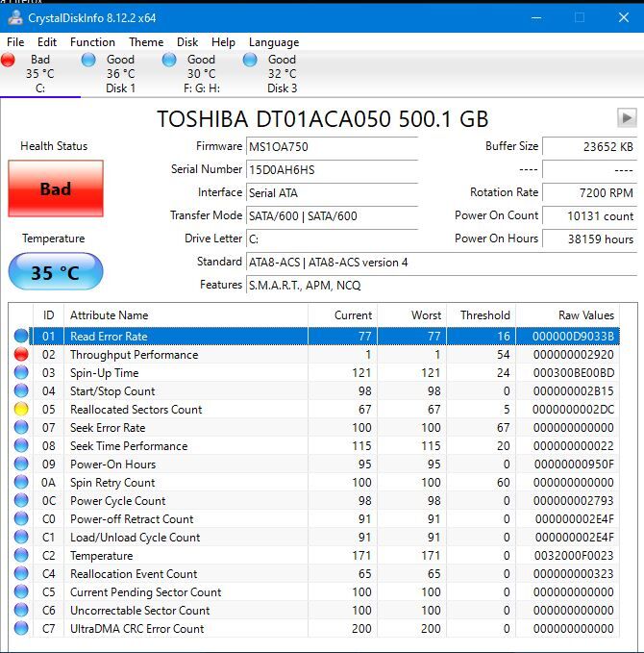Image resolution: width=644 pixels, height=653 pixels.
Task: Click status orb of Spin-Up Time row
Action: coord(21,372)
